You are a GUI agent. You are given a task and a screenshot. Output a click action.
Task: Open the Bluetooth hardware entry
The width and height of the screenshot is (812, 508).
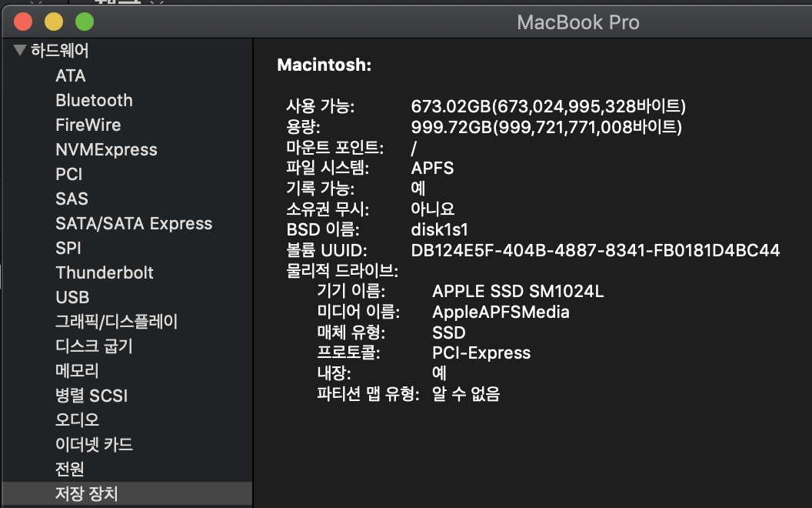tap(94, 100)
